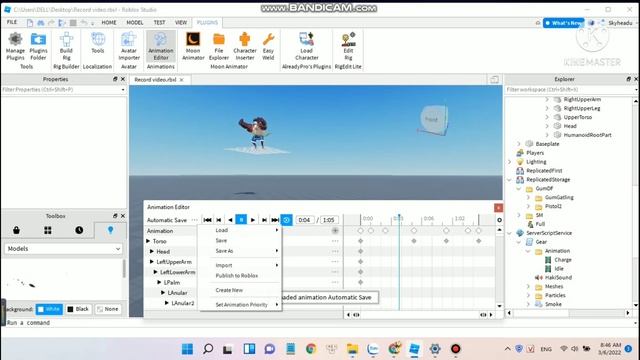Switch to the MODEL ribbon tab

click(135, 22)
